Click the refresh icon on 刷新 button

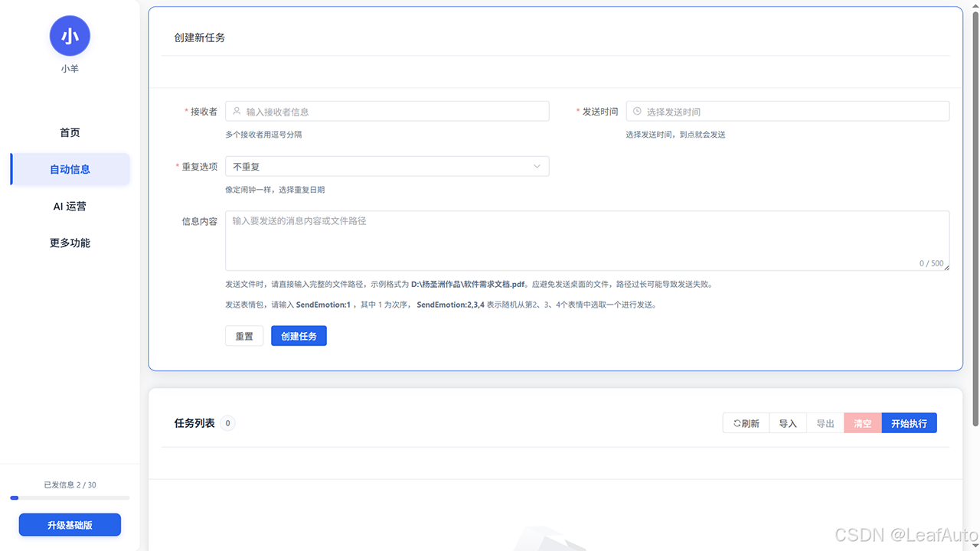(x=737, y=422)
